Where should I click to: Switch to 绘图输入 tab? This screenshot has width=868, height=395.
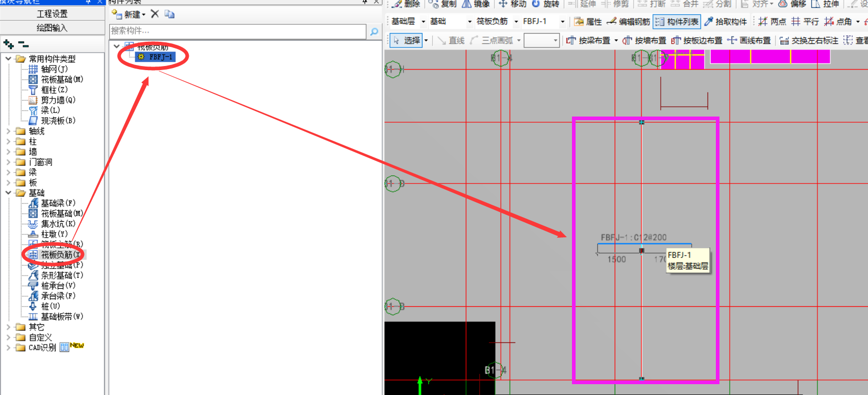52,27
